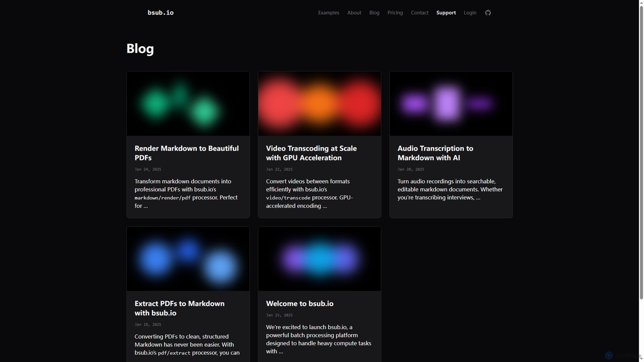Click the green blurred Markdown PDF thumbnail
The image size is (644, 362).
[x=188, y=104]
